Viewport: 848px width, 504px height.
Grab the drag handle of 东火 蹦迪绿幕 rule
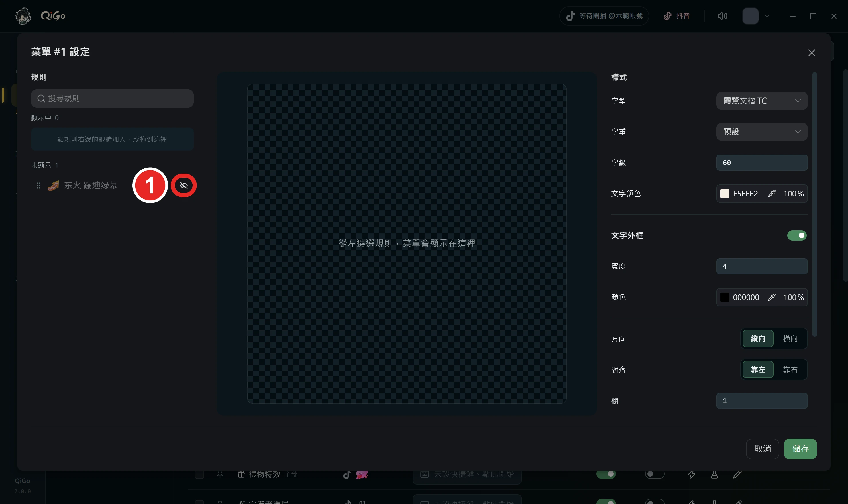tap(38, 186)
